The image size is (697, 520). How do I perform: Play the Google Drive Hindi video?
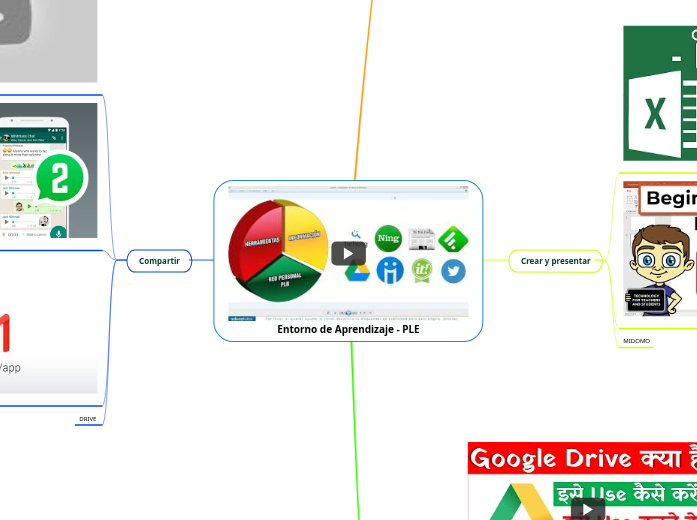[587, 508]
